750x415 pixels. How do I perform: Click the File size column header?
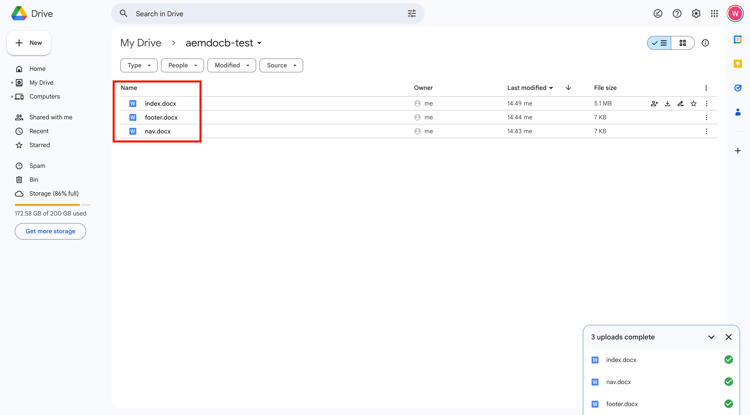pyautogui.click(x=605, y=88)
